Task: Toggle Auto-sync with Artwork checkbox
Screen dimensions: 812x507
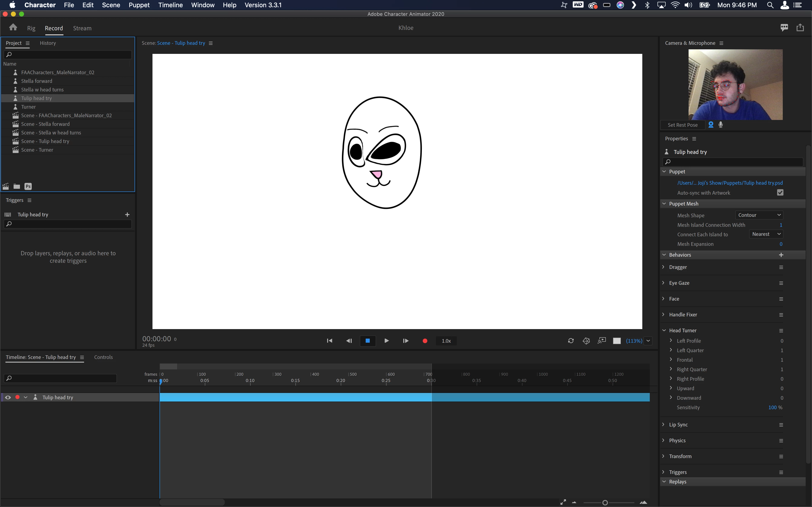Action: tap(780, 192)
